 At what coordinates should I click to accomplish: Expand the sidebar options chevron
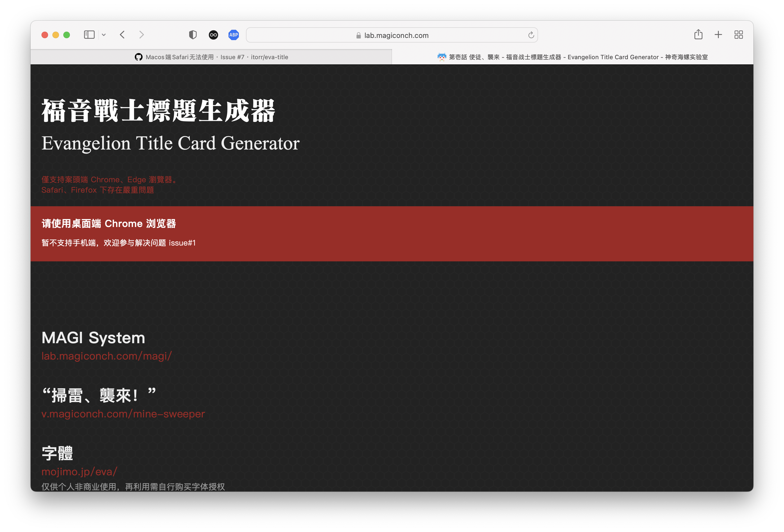click(103, 35)
